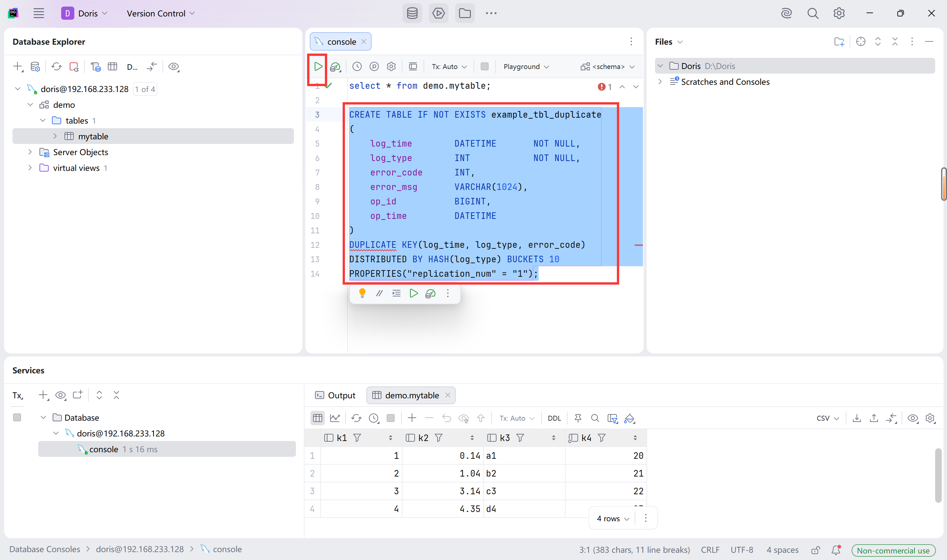Expand the mytable tree node
This screenshot has height=560, width=947.
(55, 136)
